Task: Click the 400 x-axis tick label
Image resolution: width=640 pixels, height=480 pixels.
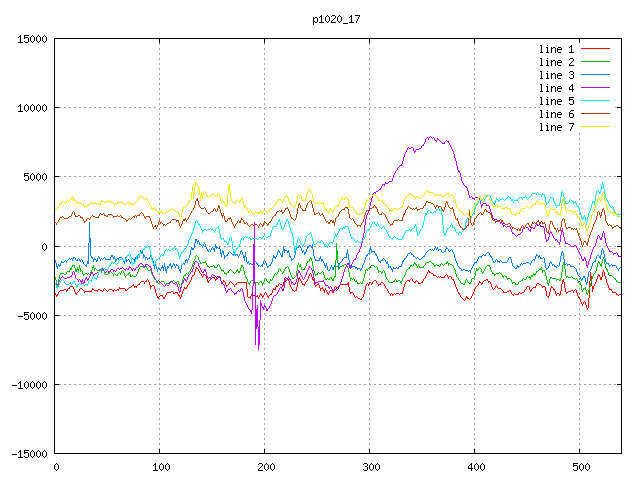Action: 474,467
